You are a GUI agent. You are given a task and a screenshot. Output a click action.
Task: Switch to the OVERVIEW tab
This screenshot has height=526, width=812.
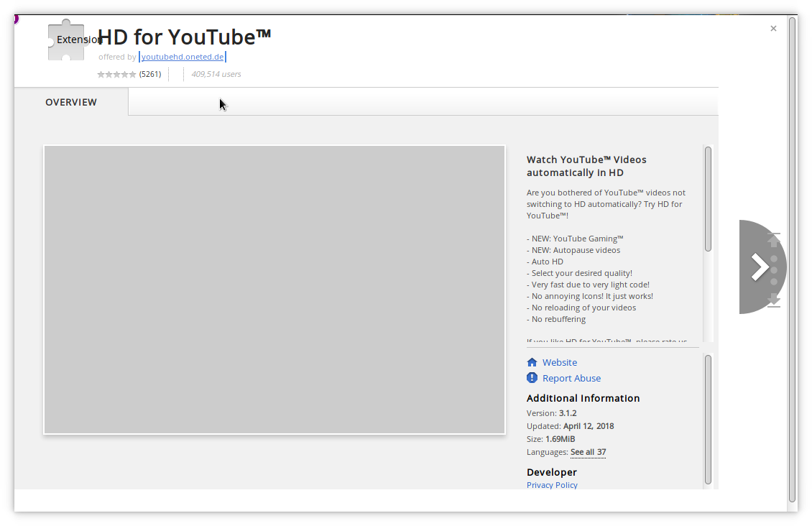pyautogui.click(x=71, y=102)
